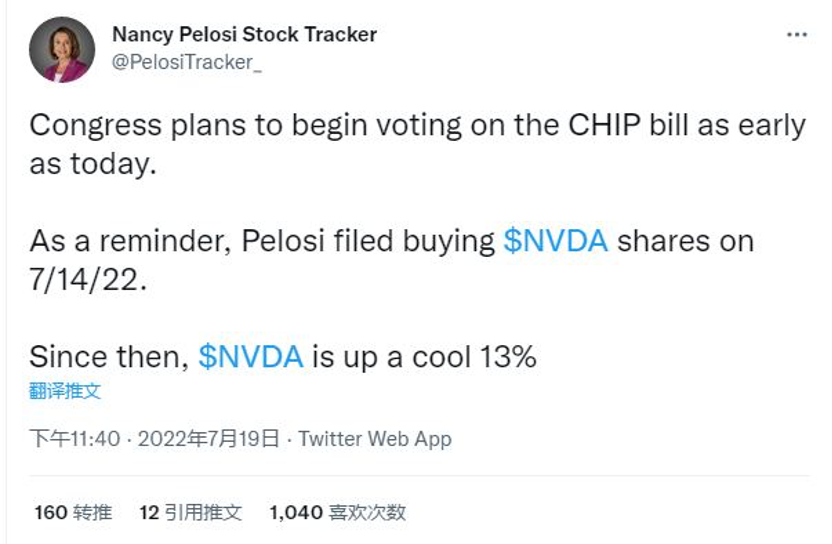Open the Twitter Web App source link
Image resolution: width=832 pixels, height=544 pixels.
(375, 439)
